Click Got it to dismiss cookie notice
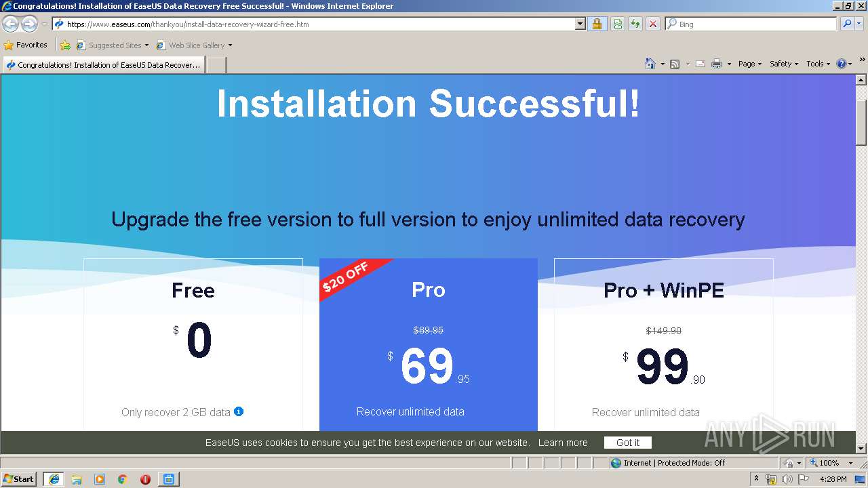The image size is (868, 488). pyautogui.click(x=628, y=443)
